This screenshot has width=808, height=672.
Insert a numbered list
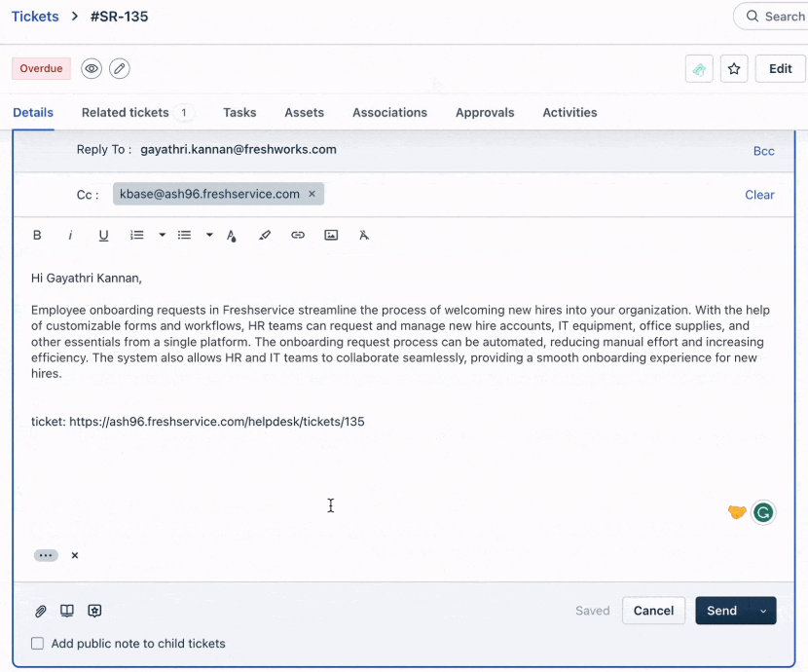pyautogui.click(x=136, y=236)
